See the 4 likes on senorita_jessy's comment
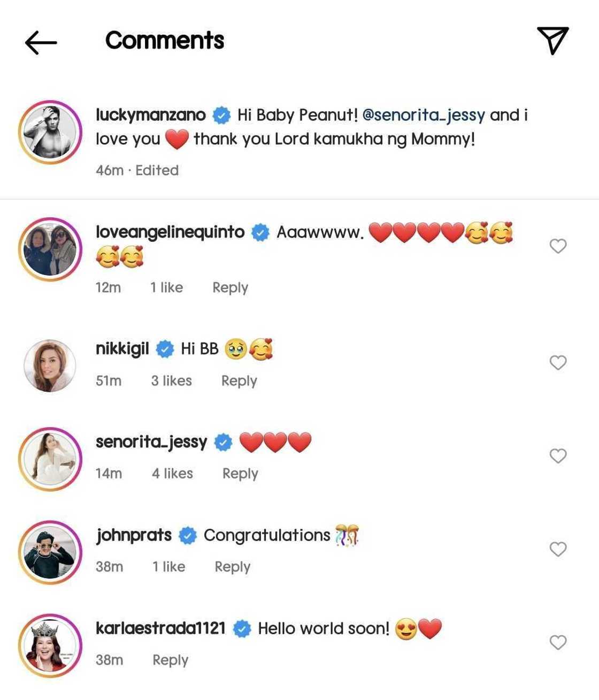The image size is (599, 700). coord(172,474)
